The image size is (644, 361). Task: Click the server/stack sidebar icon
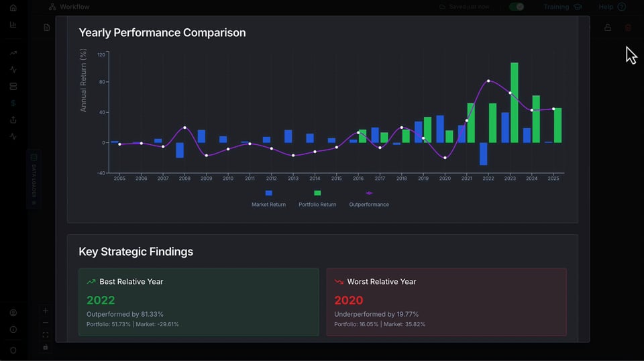(x=13, y=87)
